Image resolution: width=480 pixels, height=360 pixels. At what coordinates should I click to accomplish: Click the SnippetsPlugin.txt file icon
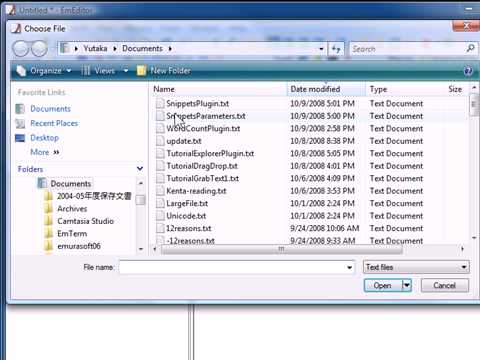(160, 103)
